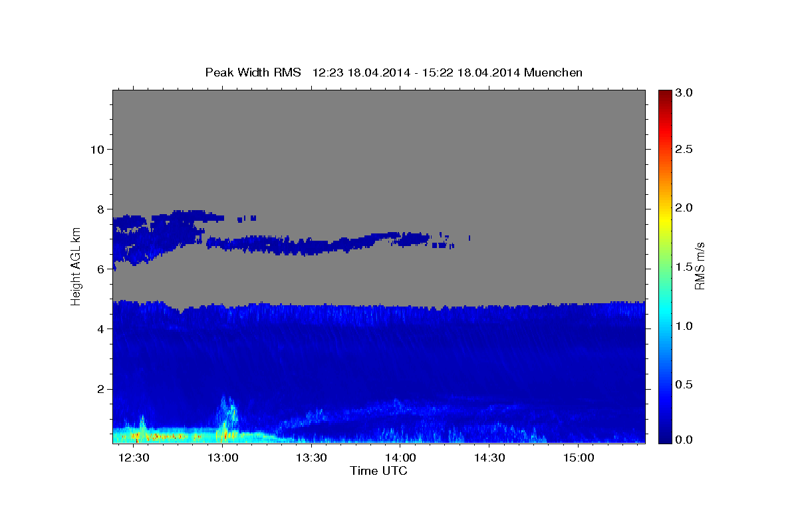The image size is (798, 532).
Task: Click the 14:30 time tick label
Action: [489, 458]
